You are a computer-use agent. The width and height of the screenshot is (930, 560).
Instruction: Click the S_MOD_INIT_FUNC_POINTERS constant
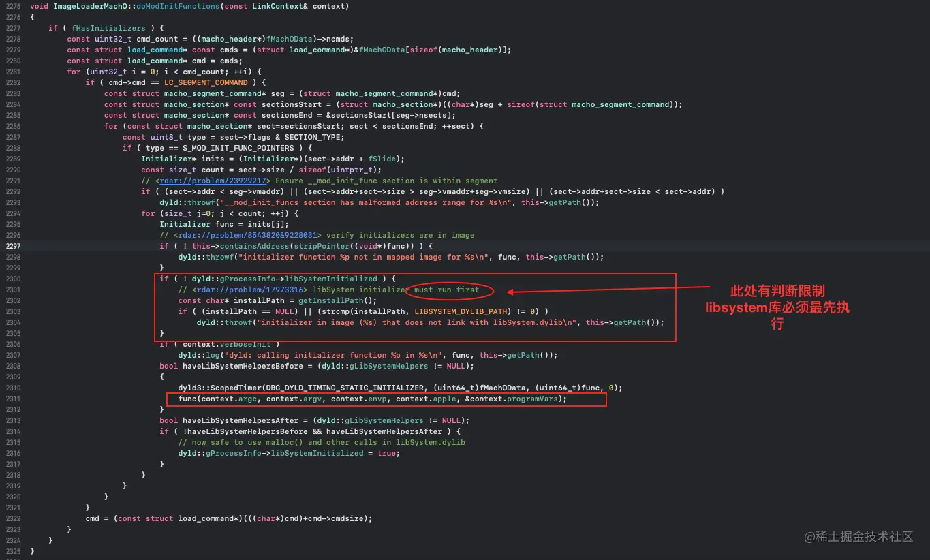coord(238,148)
